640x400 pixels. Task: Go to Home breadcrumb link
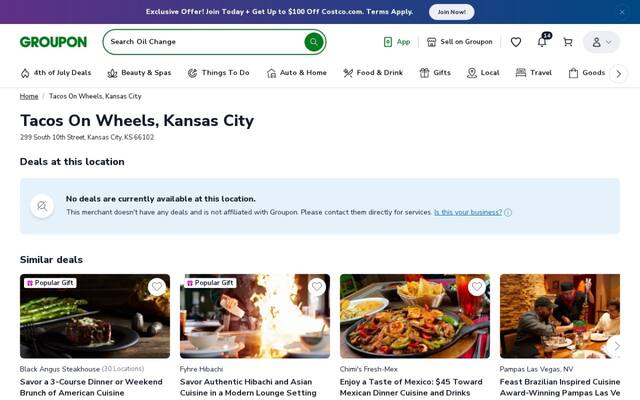[29, 96]
